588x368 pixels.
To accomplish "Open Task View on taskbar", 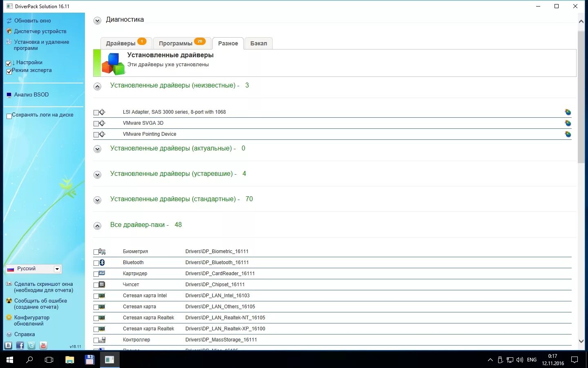I will 49,360.
